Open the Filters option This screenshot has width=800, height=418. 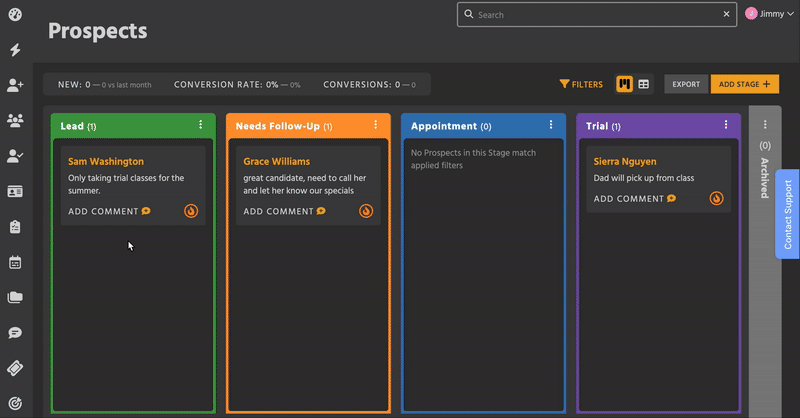(581, 84)
